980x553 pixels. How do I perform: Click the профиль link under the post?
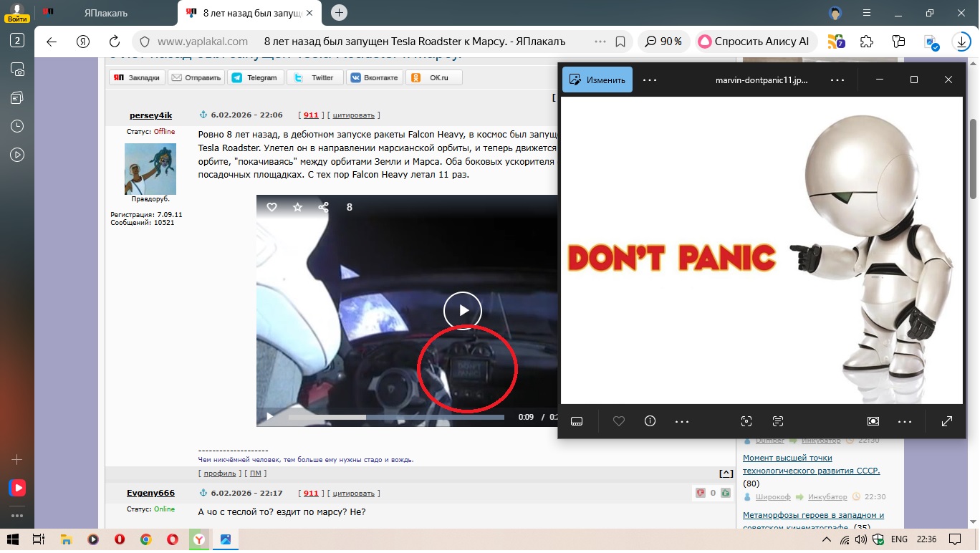coord(220,473)
